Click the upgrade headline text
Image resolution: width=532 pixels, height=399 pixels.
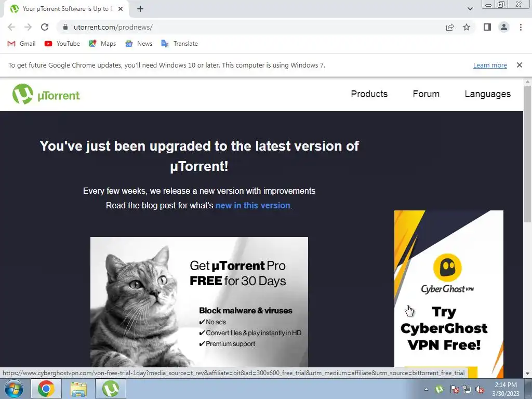pos(199,156)
